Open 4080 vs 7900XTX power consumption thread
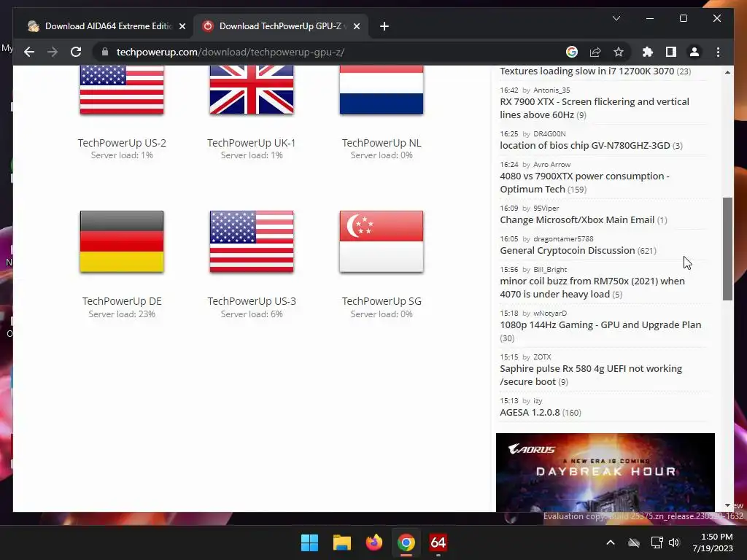This screenshot has height=560, width=747. click(584, 182)
